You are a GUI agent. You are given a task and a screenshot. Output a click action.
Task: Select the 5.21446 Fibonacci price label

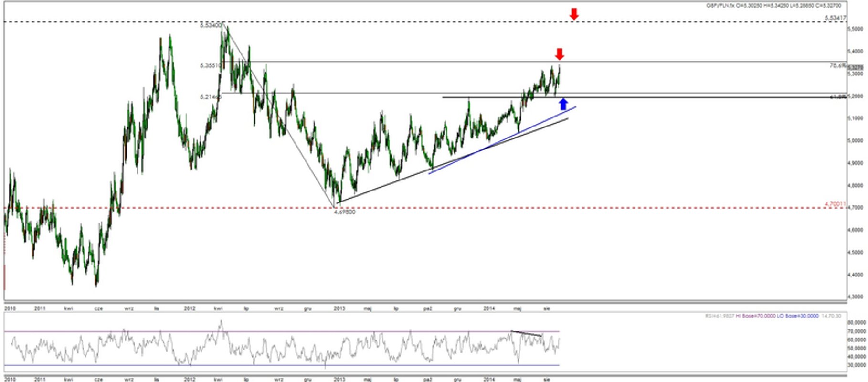[211, 96]
